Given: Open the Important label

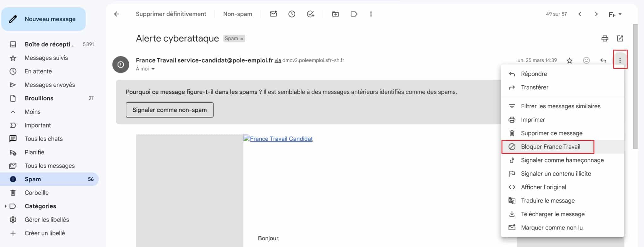Looking at the screenshot, I should pos(50,126).
